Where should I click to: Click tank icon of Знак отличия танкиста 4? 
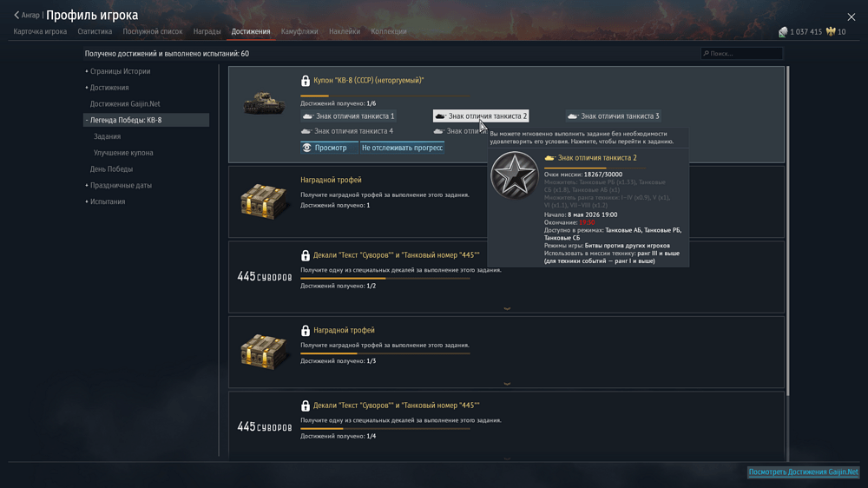pos(306,131)
